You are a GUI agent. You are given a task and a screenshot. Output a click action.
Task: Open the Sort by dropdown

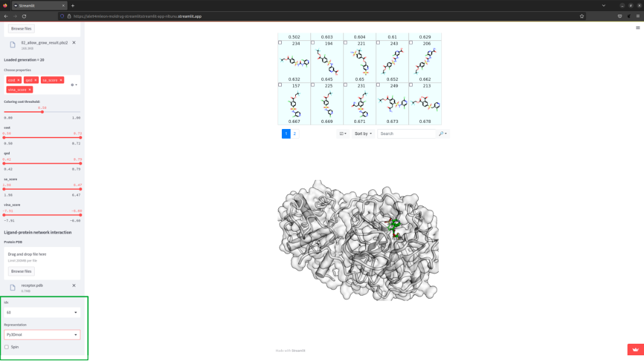coord(363,133)
